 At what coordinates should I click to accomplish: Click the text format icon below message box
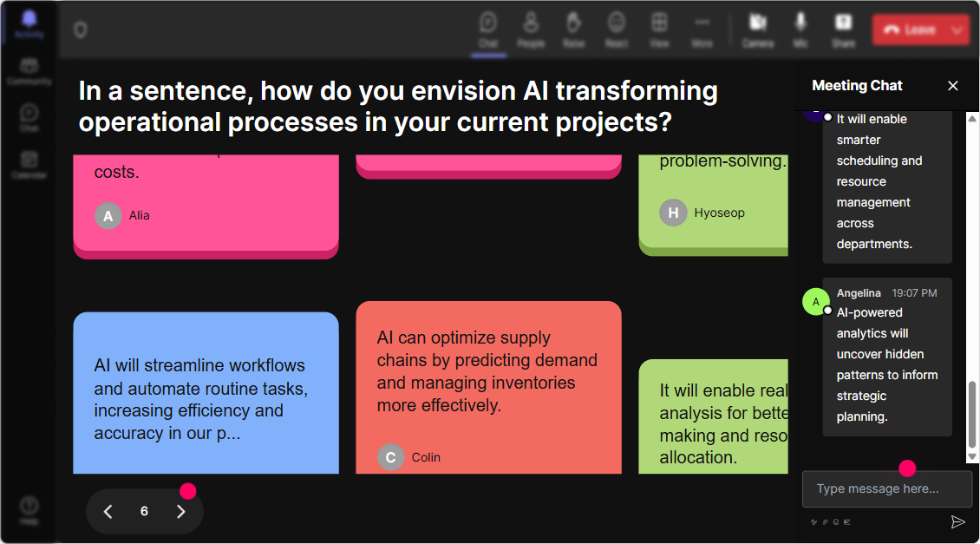[x=813, y=522]
